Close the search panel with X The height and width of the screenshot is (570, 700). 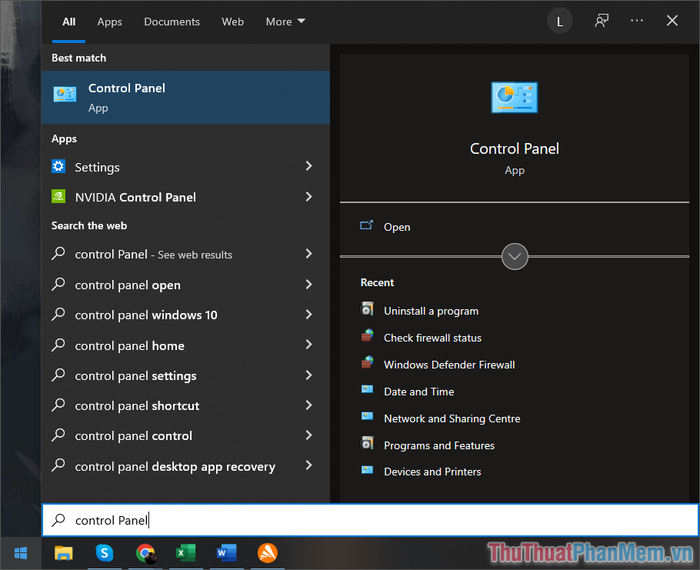[672, 21]
